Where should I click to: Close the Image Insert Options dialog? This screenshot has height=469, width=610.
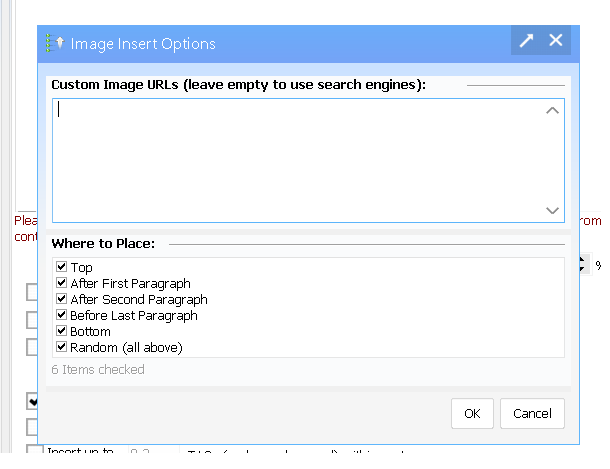556,40
